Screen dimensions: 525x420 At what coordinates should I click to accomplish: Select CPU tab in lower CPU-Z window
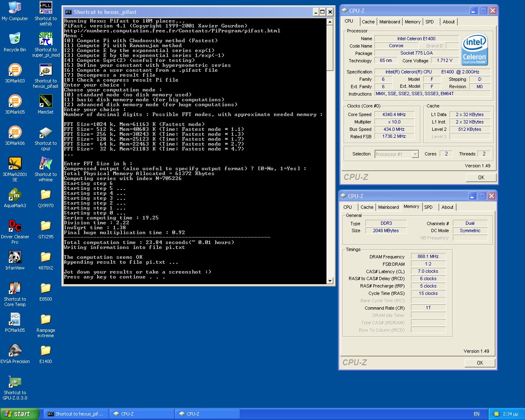(x=347, y=207)
